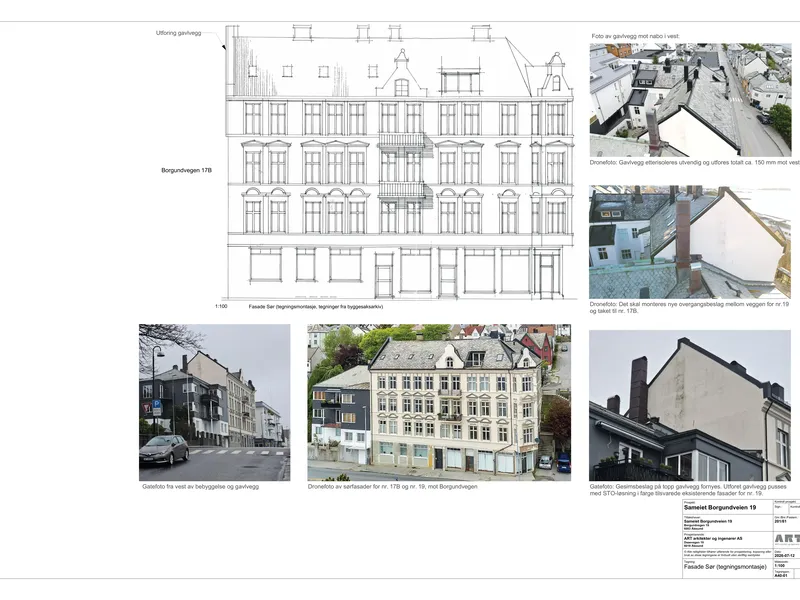Click the 'Fasade Sør (tegningsmontasje)' drawing title
This screenshot has height=600, width=800.
click(725, 567)
